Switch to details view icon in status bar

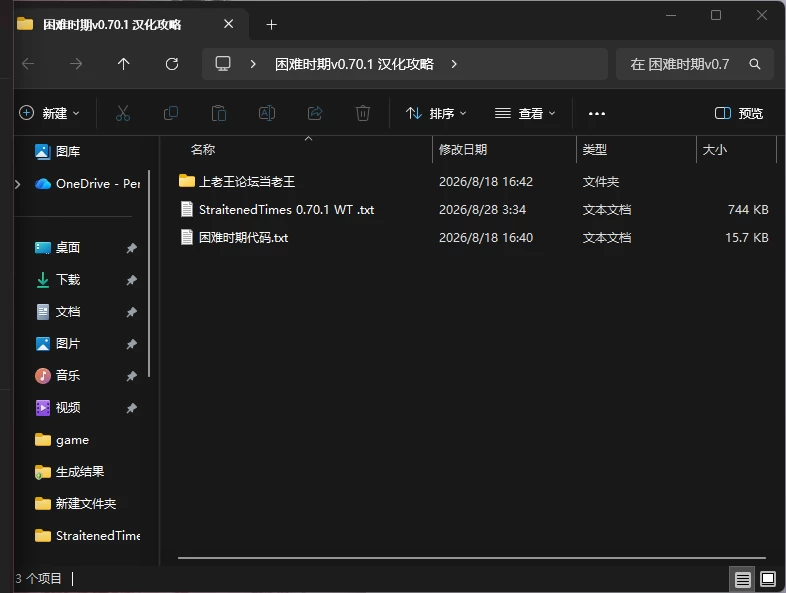pos(743,580)
